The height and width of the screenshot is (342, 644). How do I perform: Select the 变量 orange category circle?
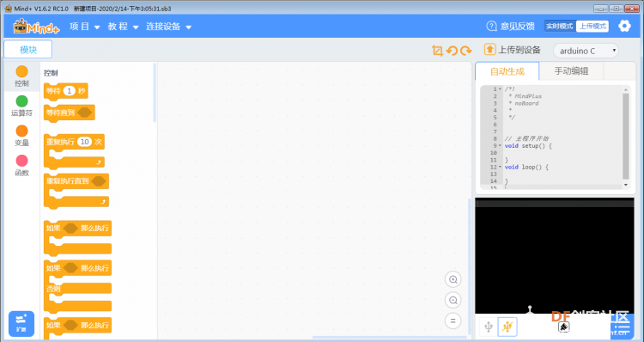[x=21, y=131]
